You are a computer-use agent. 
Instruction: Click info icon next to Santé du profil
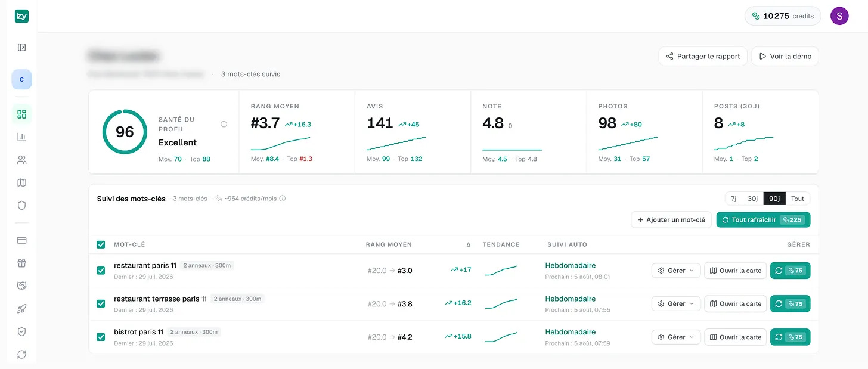click(x=224, y=124)
